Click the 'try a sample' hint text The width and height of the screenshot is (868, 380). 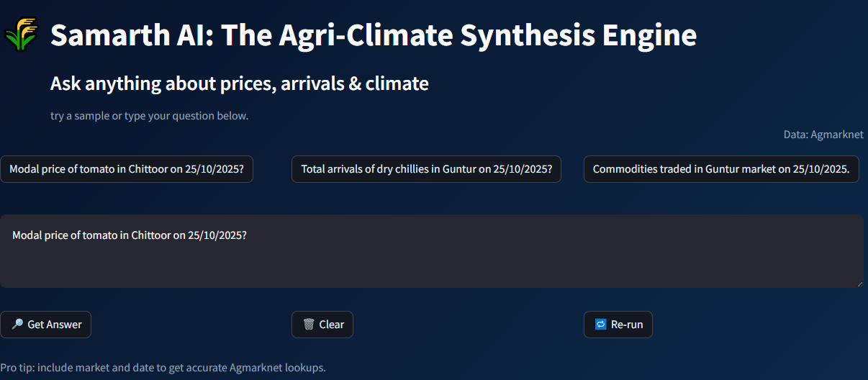point(149,116)
